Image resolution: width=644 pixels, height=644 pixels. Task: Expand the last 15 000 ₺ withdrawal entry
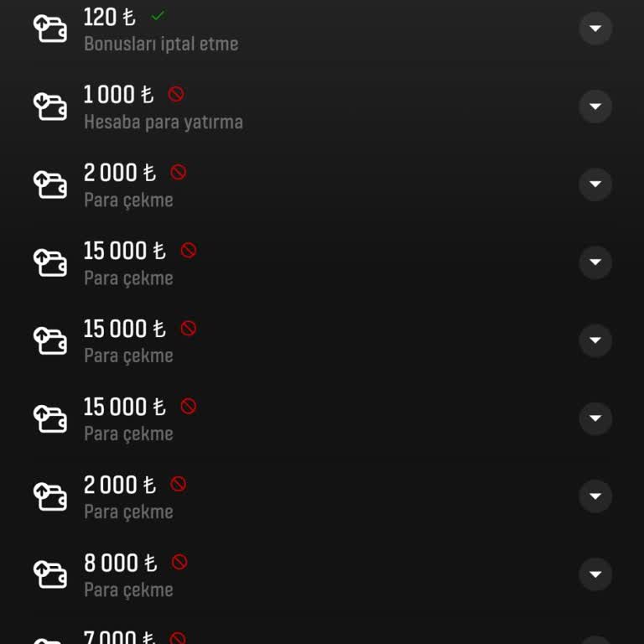point(595,418)
